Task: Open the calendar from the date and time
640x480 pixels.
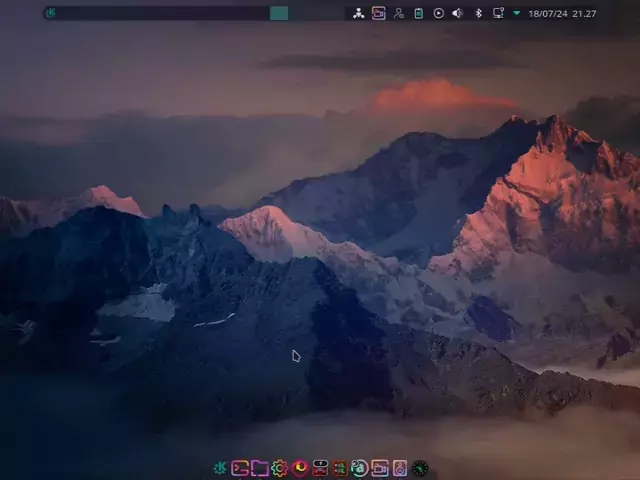Action: [x=562, y=13]
